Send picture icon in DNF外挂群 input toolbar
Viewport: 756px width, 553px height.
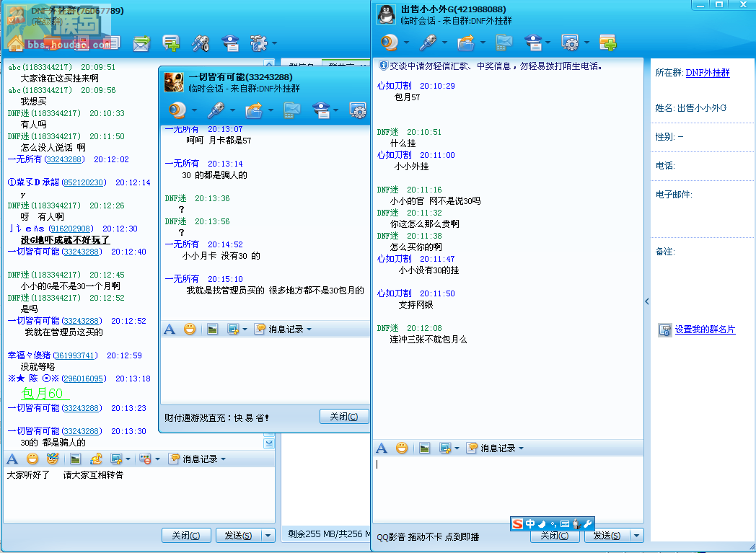75,459
